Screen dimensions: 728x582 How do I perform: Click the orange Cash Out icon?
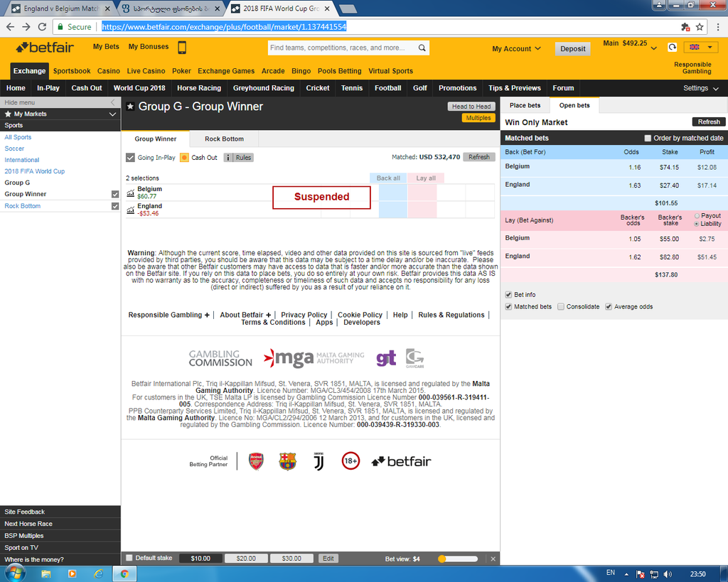pyautogui.click(x=184, y=158)
